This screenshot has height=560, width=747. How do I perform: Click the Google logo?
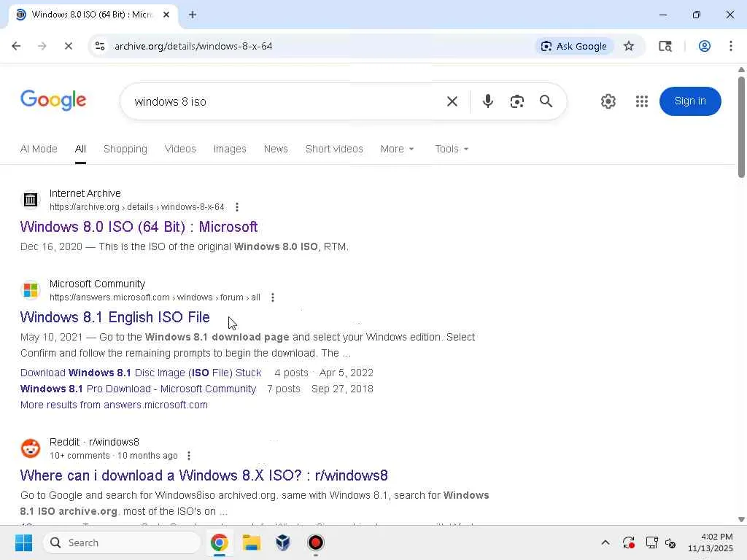[x=53, y=100]
